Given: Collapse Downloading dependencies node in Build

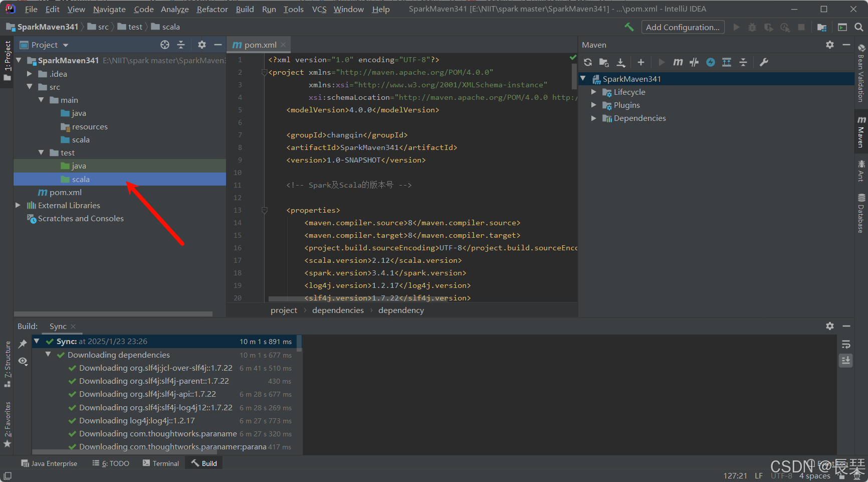Looking at the screenshot, I should click(x=48, y=354).
